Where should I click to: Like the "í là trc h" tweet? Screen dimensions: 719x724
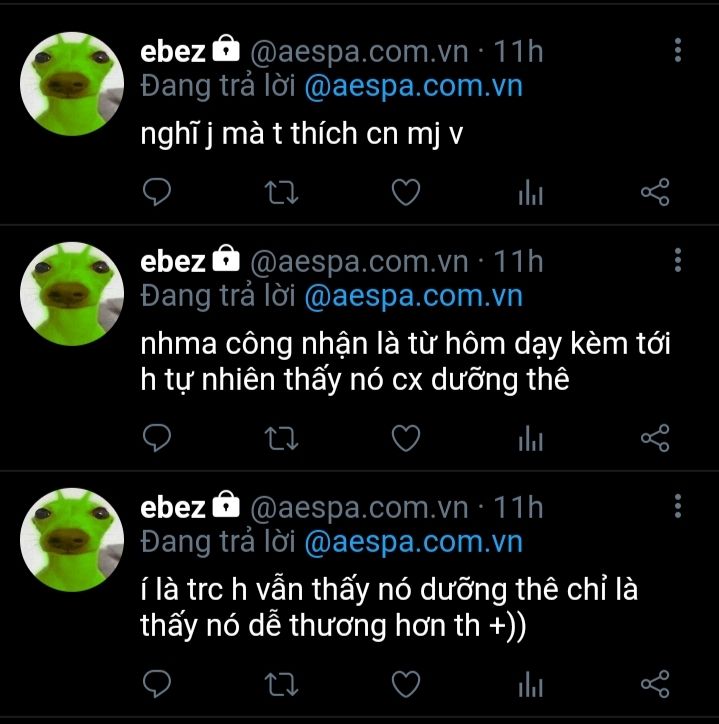tap(406, 683)
